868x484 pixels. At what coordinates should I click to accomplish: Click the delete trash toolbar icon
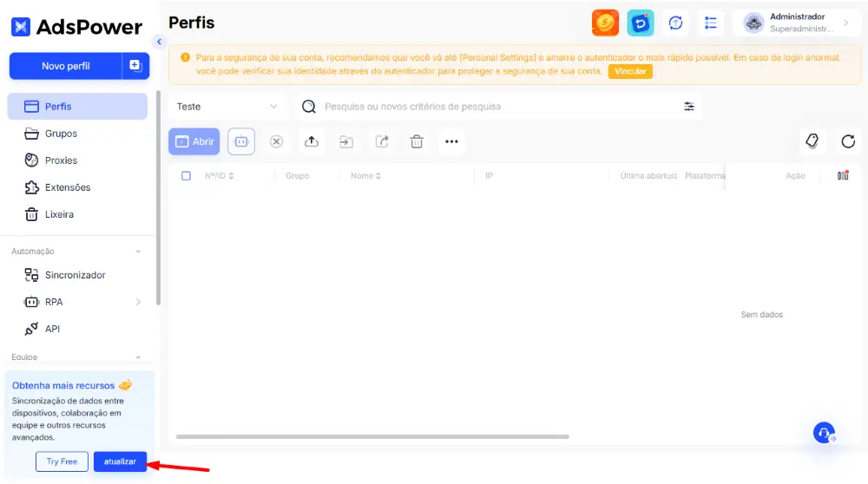[x=417, y=141]
